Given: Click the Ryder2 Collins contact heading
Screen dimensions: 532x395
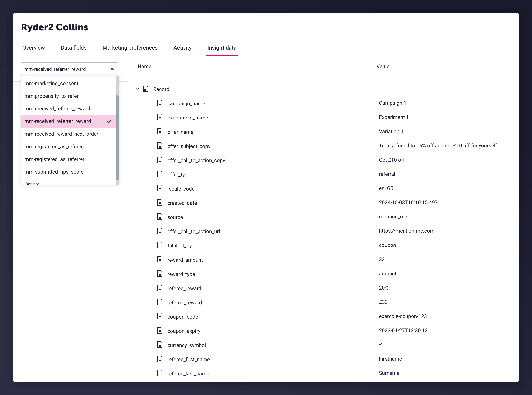Looking at the screenshot, I should [x=55, y=27].
